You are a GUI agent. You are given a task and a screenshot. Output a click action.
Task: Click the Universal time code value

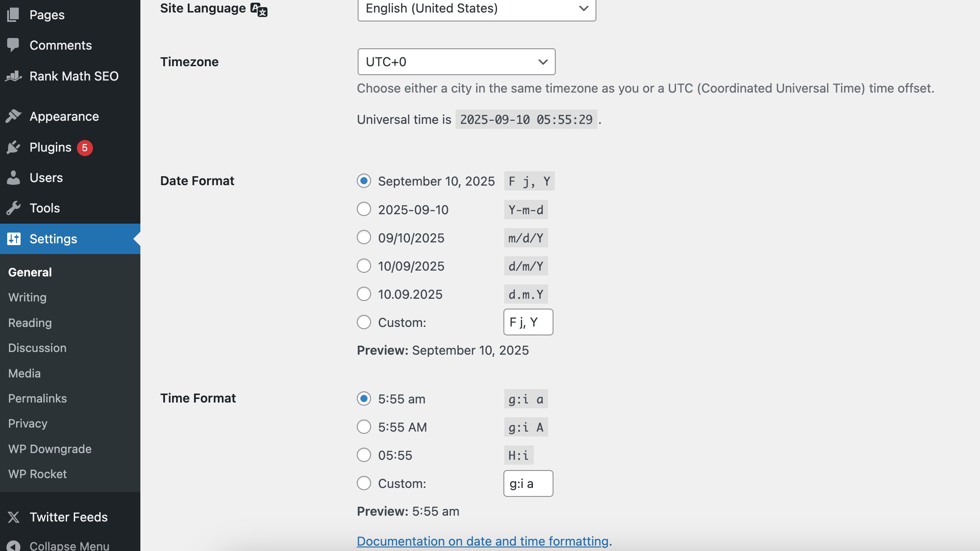click(526, 119)
